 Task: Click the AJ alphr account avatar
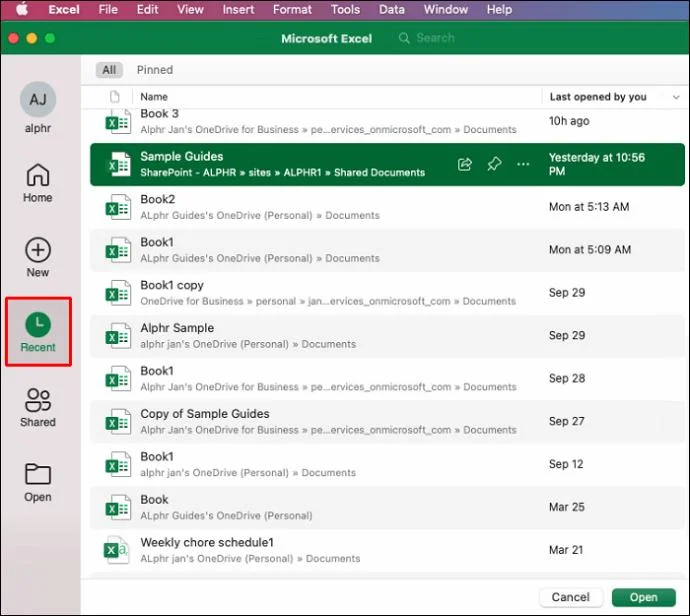point(38,100)
